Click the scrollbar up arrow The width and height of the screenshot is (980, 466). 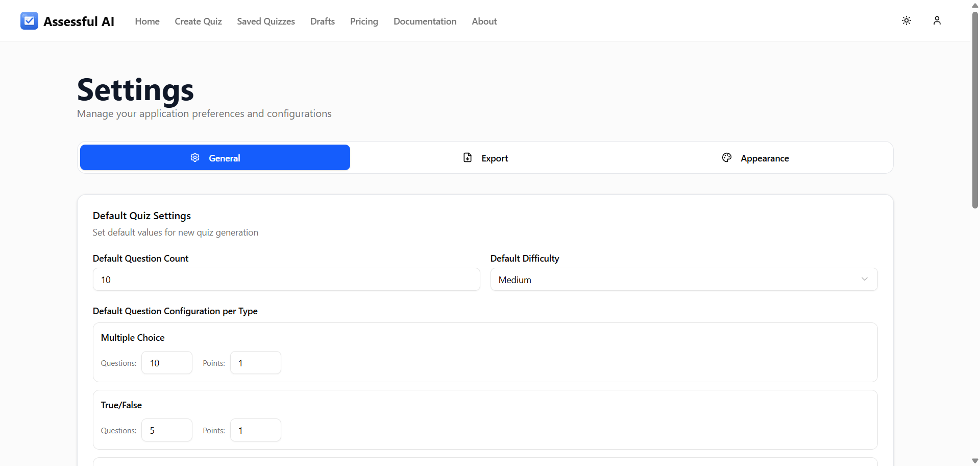click(x=975, y=5)
